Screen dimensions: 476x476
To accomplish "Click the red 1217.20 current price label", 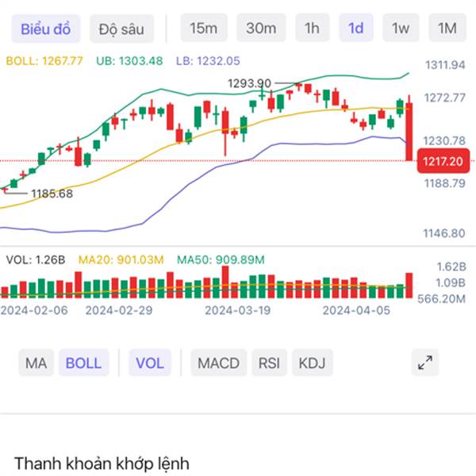I will [x=443, y=161].
